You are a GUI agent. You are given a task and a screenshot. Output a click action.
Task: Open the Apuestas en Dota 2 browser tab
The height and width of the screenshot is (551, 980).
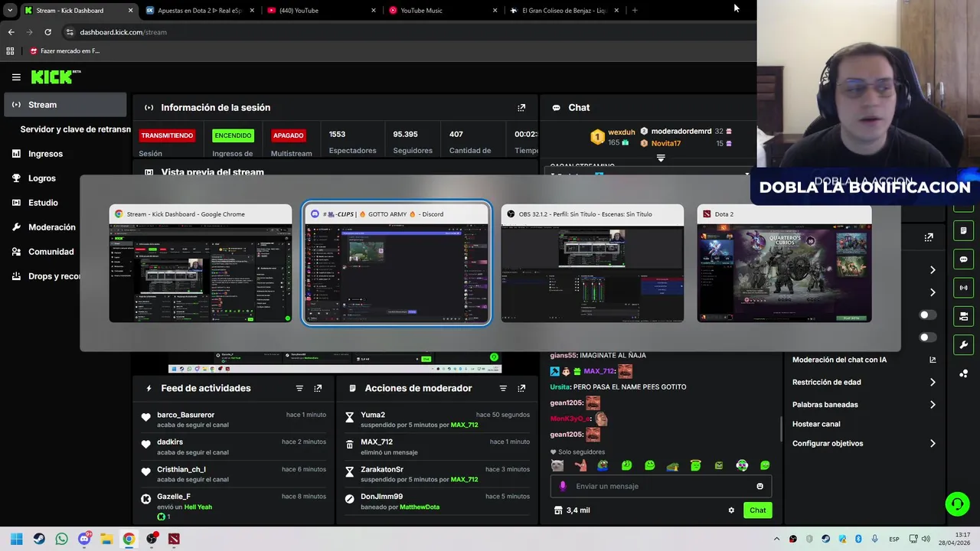199,11
